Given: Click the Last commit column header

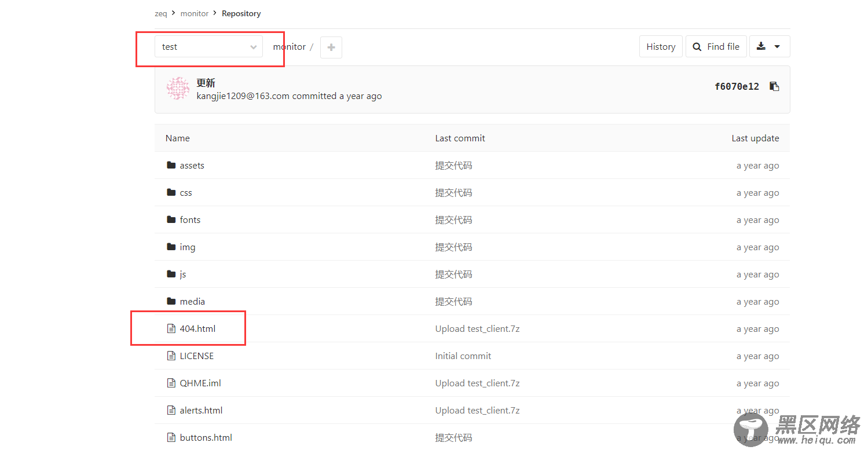Looking at the screenshot, I should 460,138.
